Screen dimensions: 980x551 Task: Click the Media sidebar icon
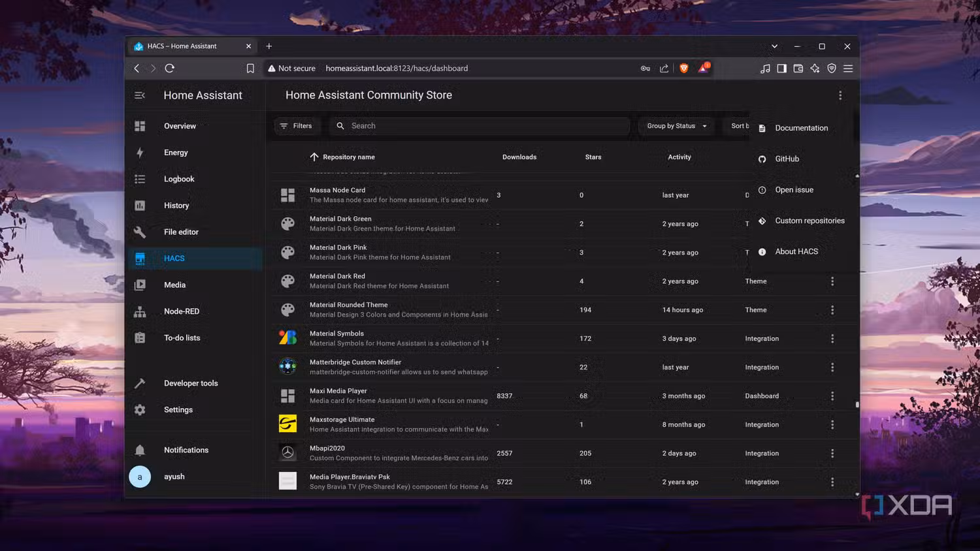coord(140,285)
